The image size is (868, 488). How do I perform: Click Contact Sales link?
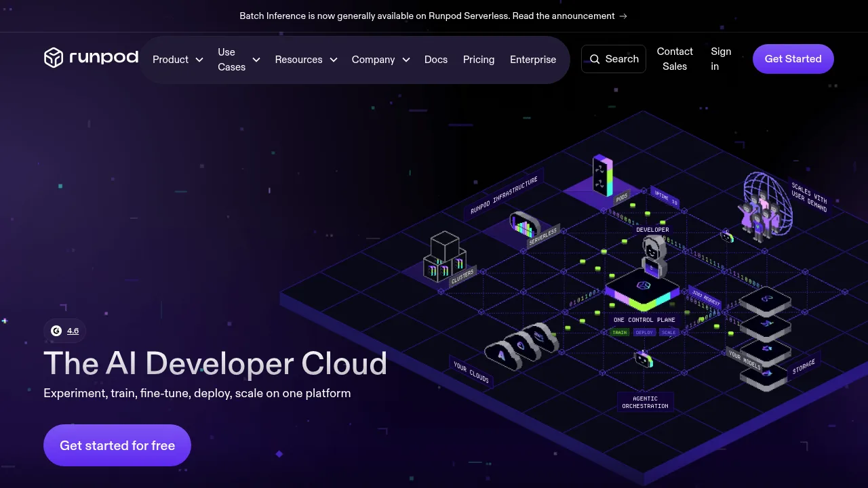[x=675, y=59]
